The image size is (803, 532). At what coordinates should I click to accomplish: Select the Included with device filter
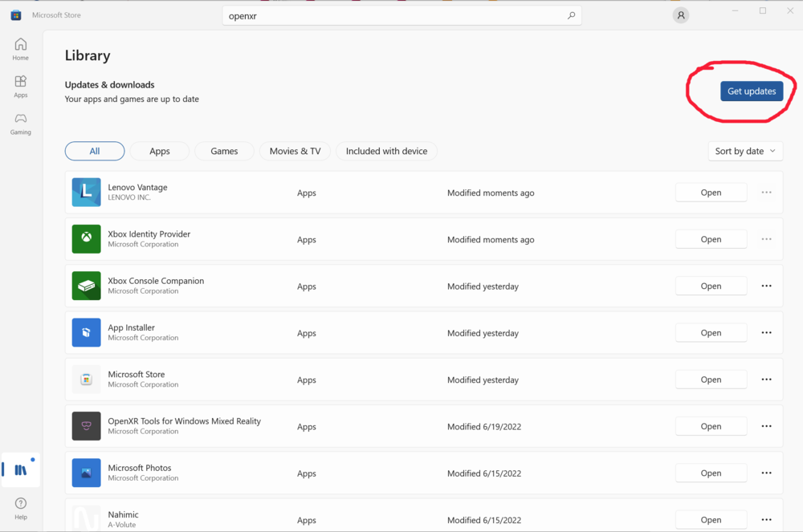tap(386, 151)
